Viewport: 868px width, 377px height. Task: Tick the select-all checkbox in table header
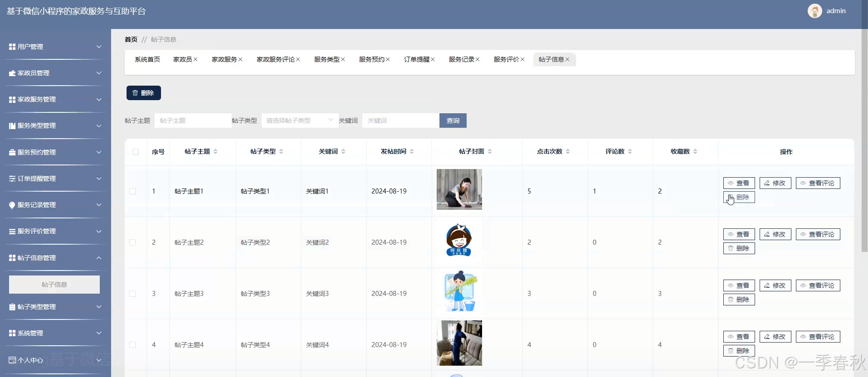(136, 152)
